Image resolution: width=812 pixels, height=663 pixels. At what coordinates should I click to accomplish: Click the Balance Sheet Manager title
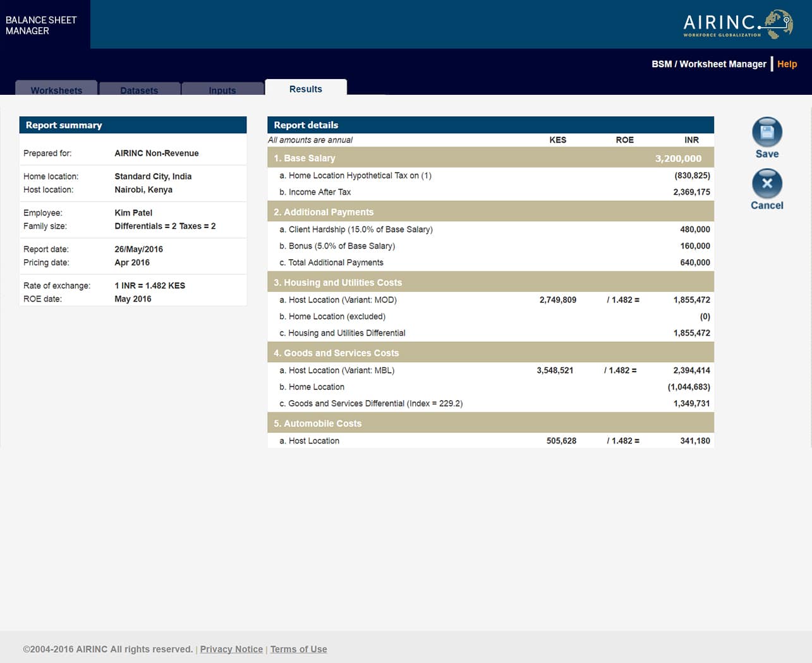pos(41,25)
